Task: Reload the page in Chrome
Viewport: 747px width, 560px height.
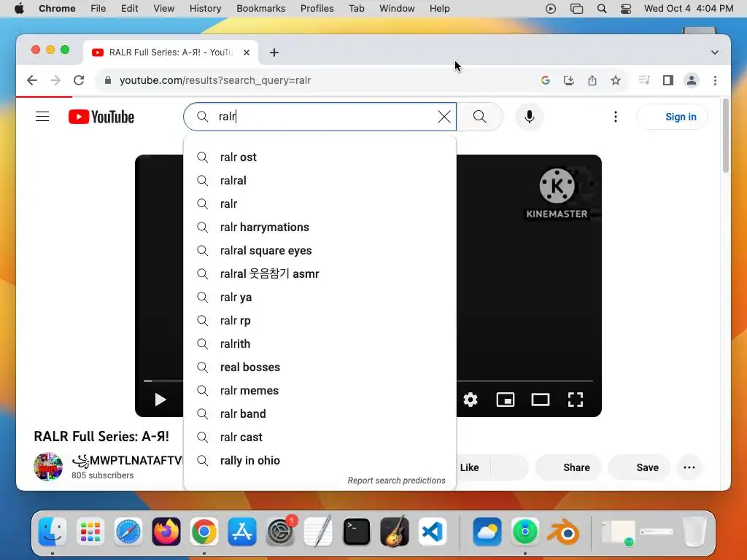Action: click(79, 80)
